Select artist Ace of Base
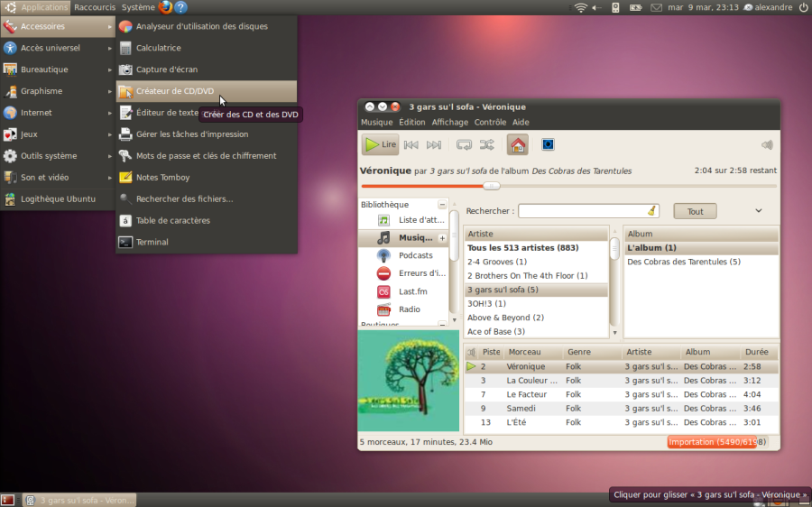The image size is (812, 507). coord(536,331)
